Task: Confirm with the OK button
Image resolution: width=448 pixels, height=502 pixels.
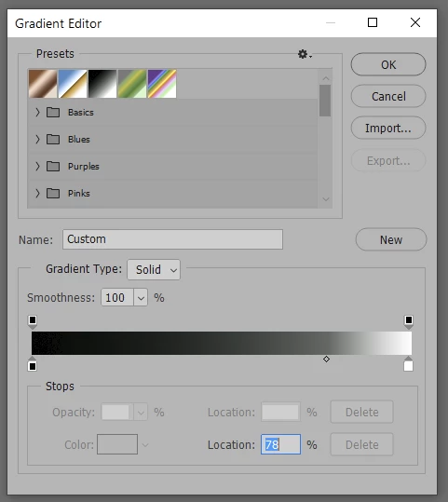Action: click(x=388, y=64)
